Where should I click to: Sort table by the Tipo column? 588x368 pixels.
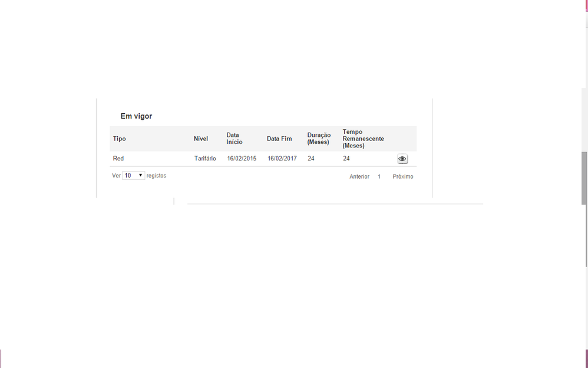(x=120, y=139)
